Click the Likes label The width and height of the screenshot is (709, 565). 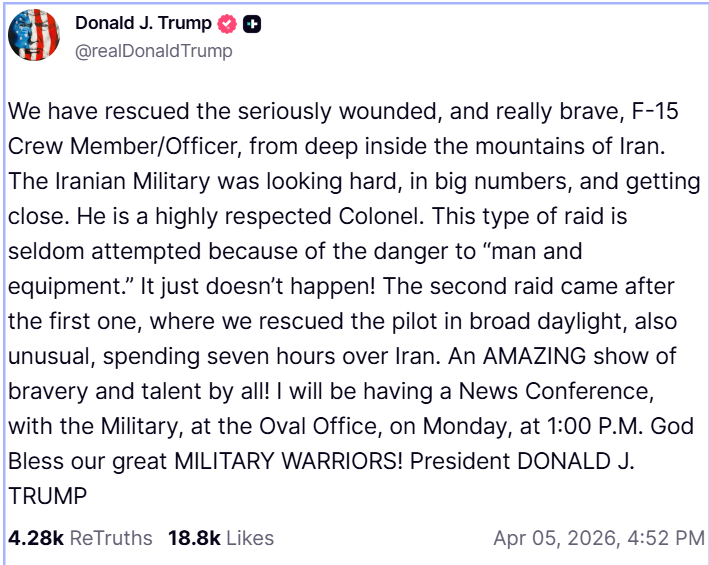click(x=250, y=538)
